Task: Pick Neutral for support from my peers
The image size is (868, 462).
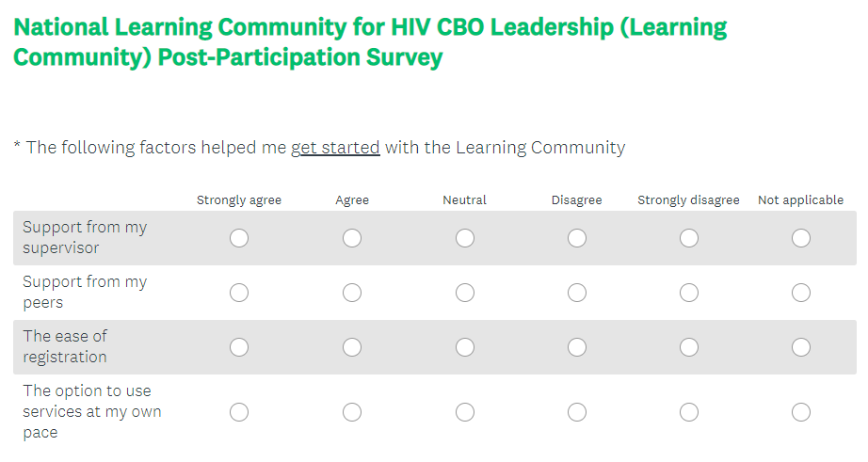Action: [x=465, y=293]
